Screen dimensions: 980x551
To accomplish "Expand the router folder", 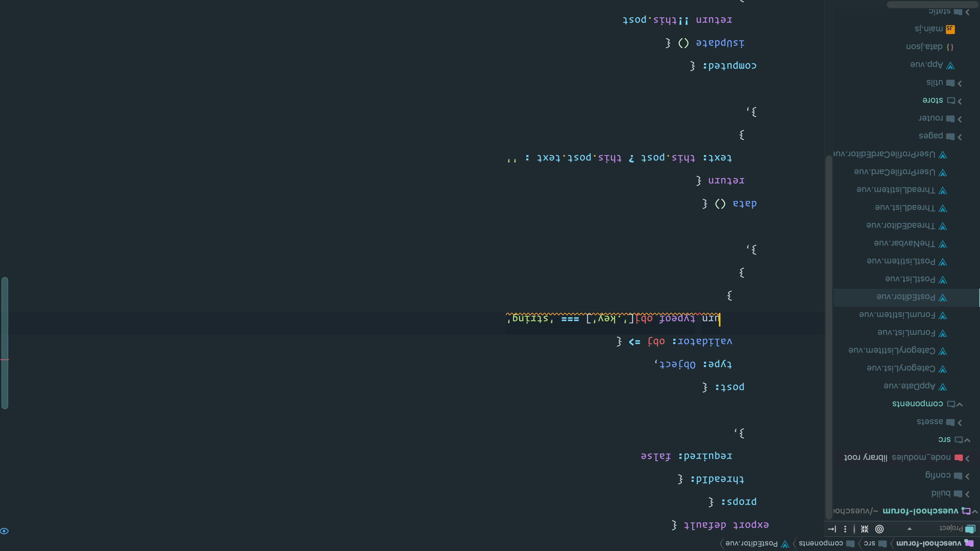I will [x=960, y=119].
